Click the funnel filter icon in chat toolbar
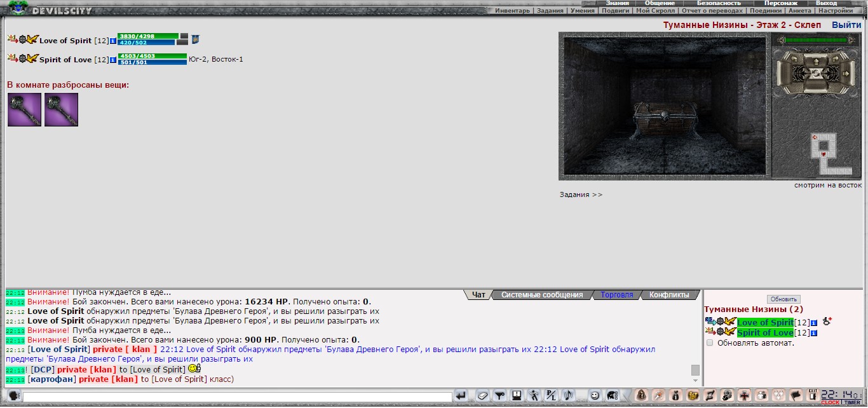This screenshot has width=868, height=408. click(x=499, y=396)
